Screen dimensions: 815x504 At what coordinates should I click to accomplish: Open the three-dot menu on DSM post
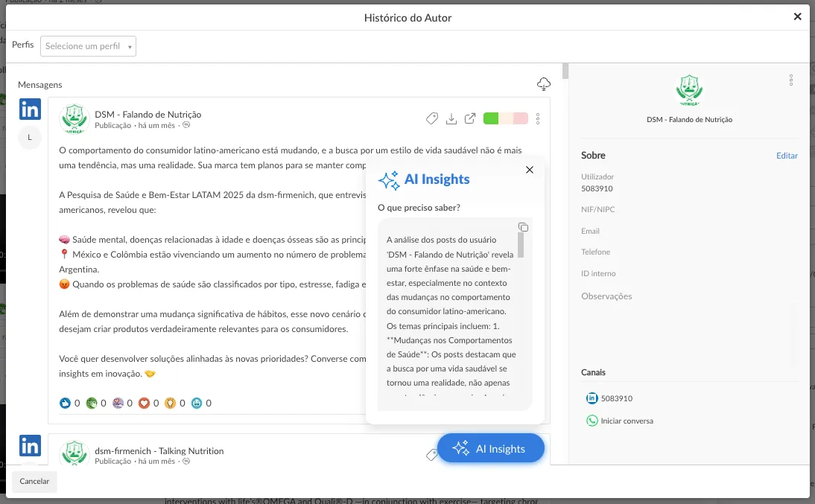pos(538,119)
